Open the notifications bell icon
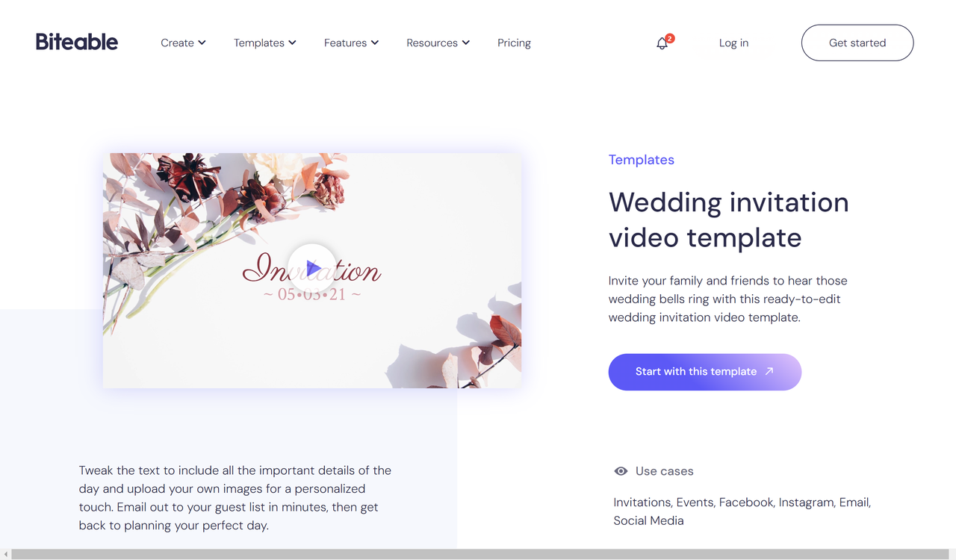The height and width of the screenshot is (560, 956). pyautogui.click(x=662, y=43)
